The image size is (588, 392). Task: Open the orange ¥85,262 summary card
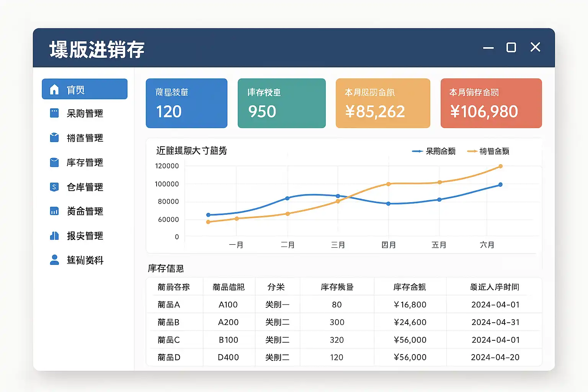(x=383, y=103)
